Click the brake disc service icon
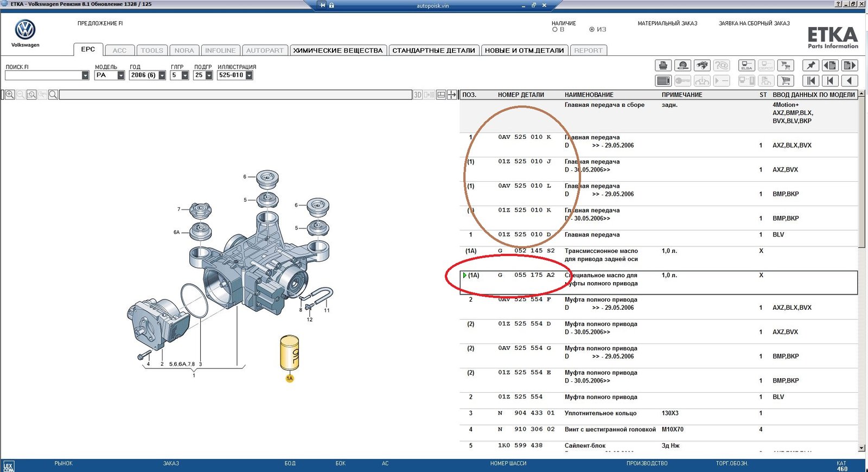 click(x=683, y=66)
